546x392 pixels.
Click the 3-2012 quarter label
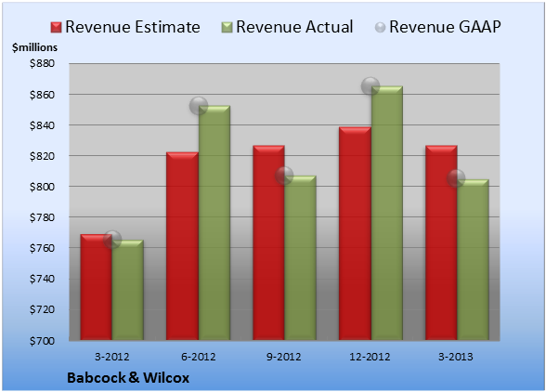[112, 357]
